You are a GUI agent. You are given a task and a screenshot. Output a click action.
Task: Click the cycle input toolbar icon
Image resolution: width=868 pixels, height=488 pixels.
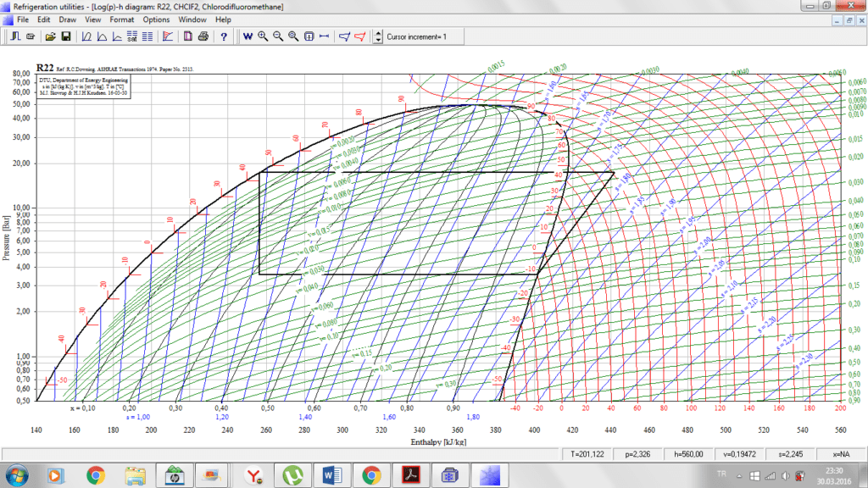pos(15,36)
